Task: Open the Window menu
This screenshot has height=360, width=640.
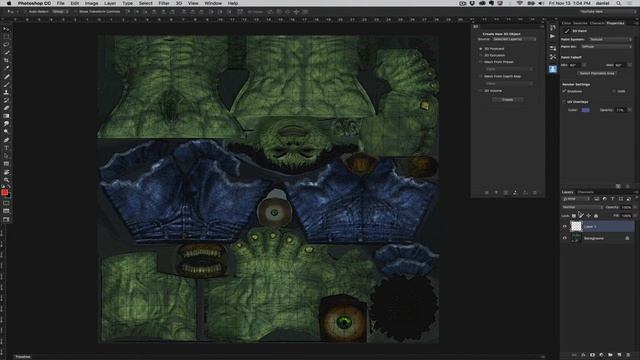Action: click(213, 3)
